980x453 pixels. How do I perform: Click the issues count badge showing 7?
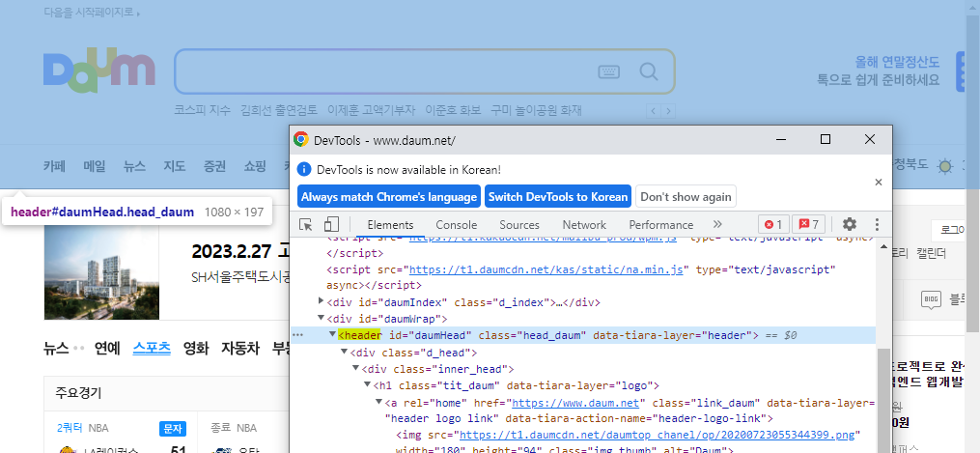[808, 224]
